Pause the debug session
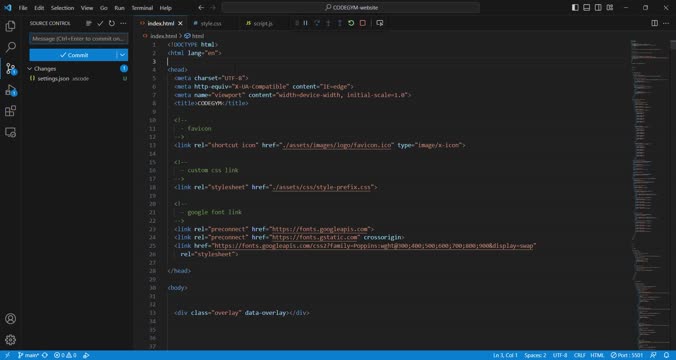The image size is (676, 360). tap(305, 23)
